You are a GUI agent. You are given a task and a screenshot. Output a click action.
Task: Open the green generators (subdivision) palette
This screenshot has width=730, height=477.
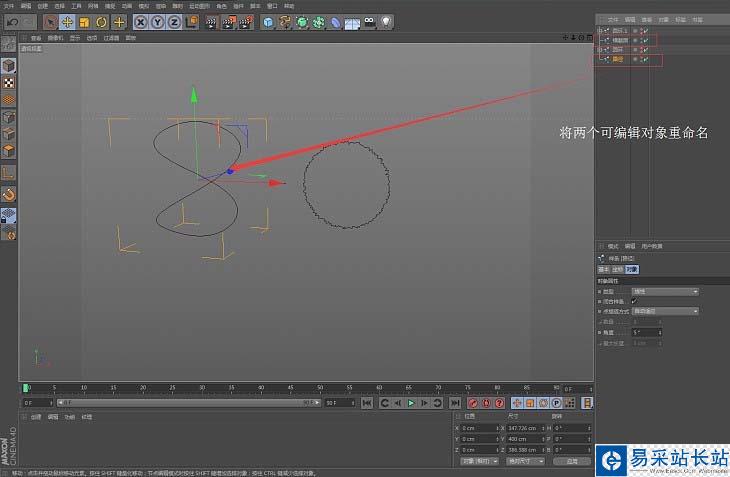point(302,22)
